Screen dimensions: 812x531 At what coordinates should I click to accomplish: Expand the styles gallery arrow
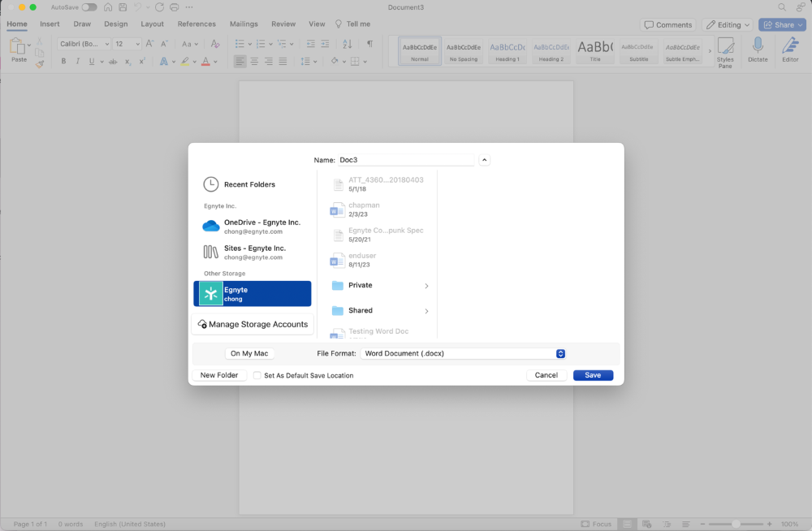click(x=710, y=51)
